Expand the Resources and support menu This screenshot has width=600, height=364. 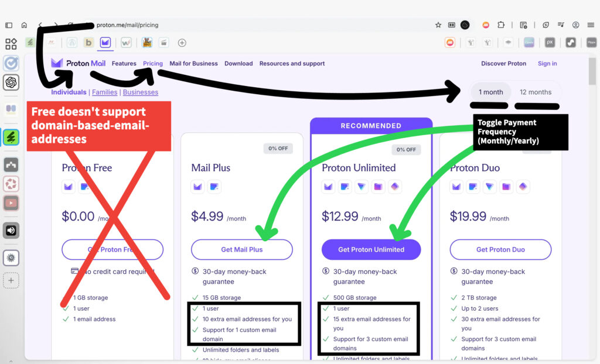tap(292, 63)
